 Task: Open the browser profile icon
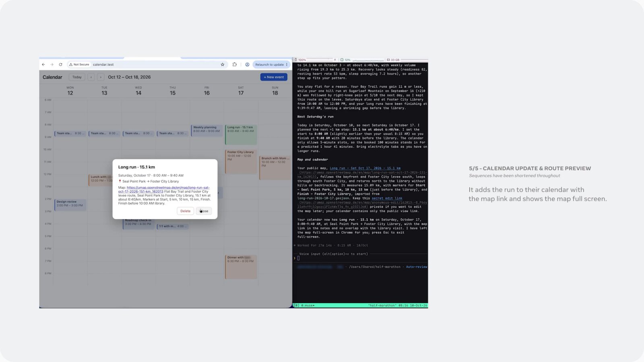tap(247, 64)
